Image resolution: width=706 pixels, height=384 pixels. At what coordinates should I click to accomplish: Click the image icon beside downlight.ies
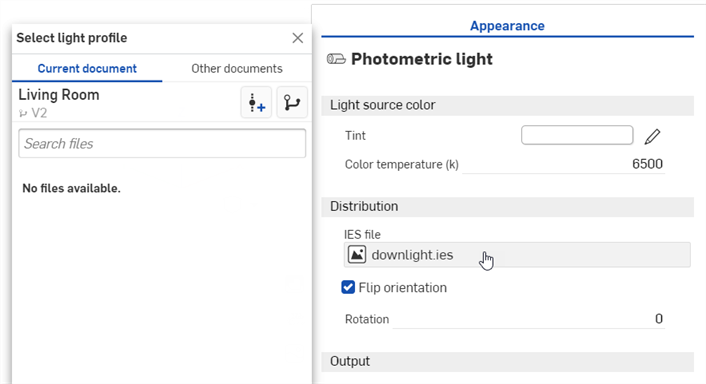(357, 255)
